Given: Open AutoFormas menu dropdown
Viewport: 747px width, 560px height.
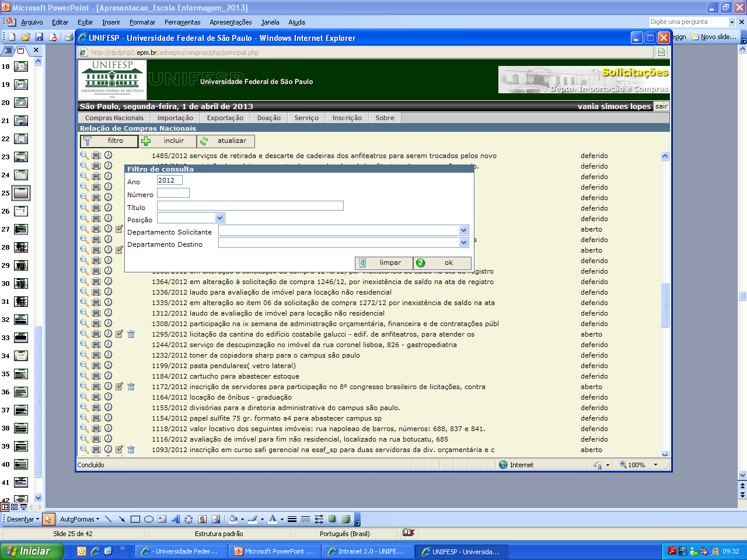Looking at the screenshot, I should pyautogui.click(x=80, y=519).
